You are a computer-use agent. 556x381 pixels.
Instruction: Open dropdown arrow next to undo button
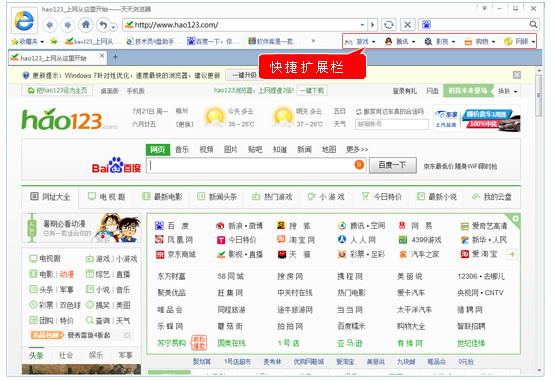tap(113, 27)
